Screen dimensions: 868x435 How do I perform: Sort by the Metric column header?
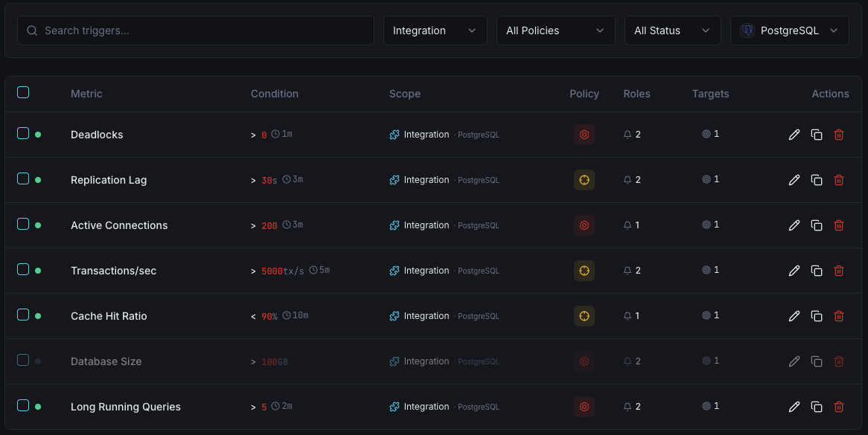86,94
